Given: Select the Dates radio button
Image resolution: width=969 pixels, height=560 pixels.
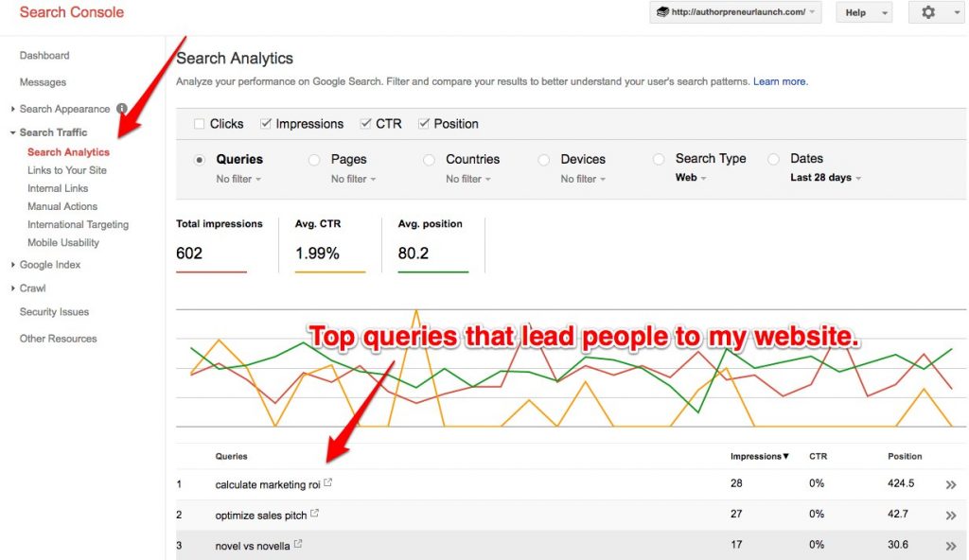Looking at the screenshot, I should pos(774,159).
